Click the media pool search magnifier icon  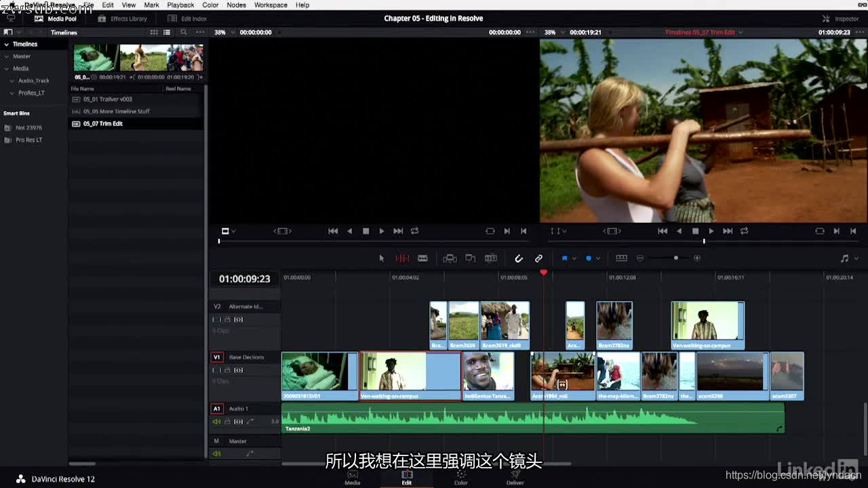pos(184,33)
